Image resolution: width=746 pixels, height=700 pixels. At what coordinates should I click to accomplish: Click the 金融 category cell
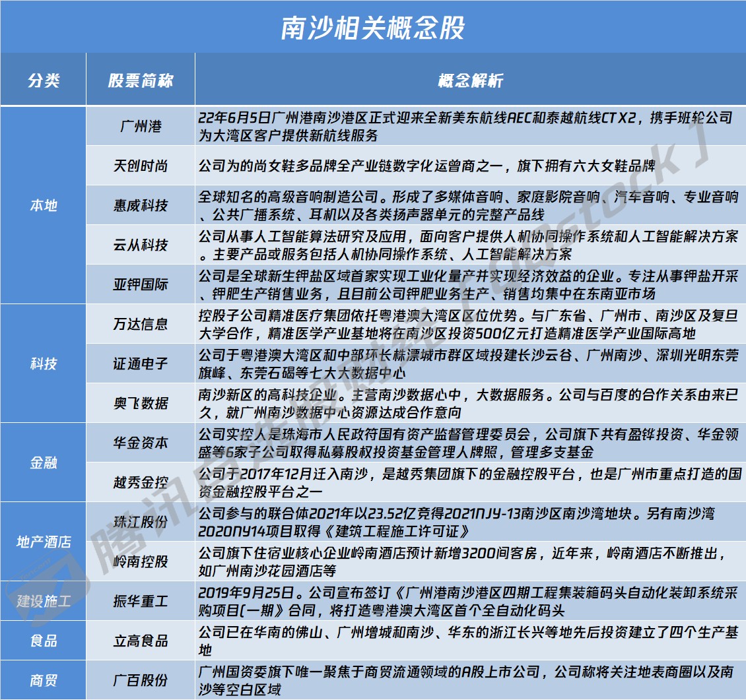[x=44, y=462]
